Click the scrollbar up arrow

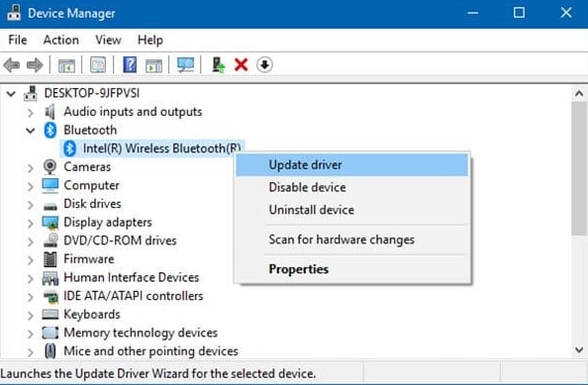tap(579, 93)
